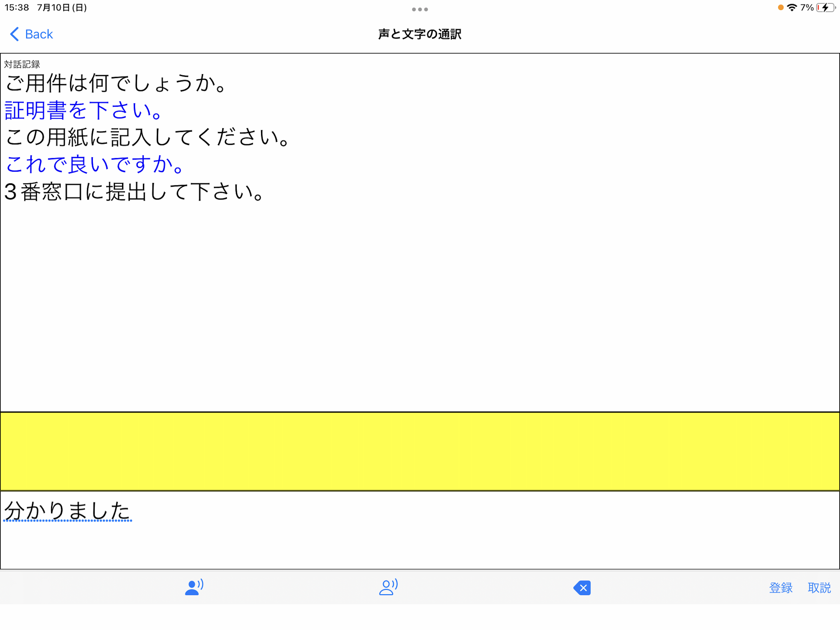This screenshot has width=840, height=630.
Task: Tap the clock showing 15:38
Action: click(x=17, y=8)
